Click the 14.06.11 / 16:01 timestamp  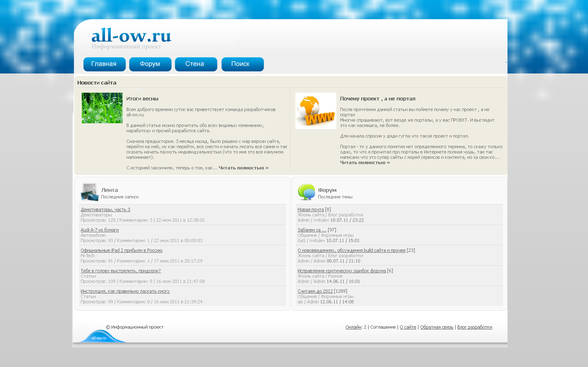pos(343,281)
